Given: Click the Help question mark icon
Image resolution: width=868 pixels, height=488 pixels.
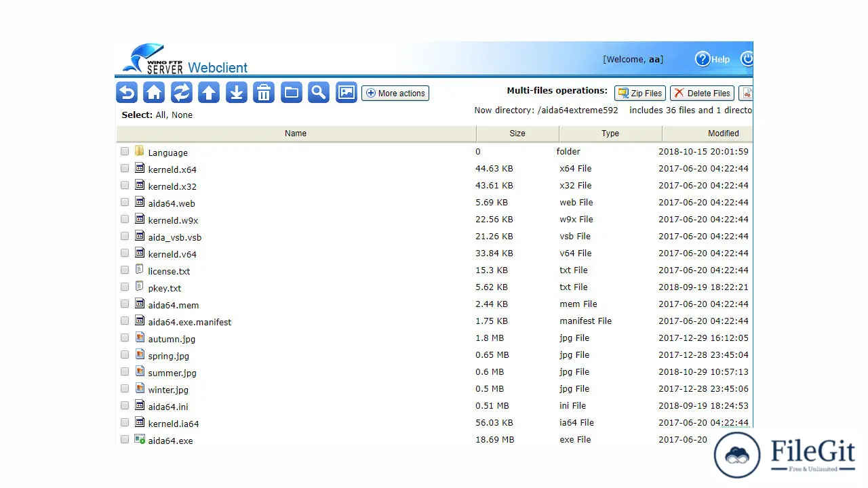Looking at the screenshot, I should pyautogui.click(x=703, y=59).
